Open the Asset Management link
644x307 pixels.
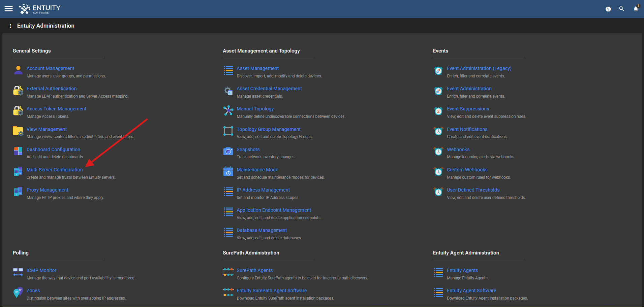click(x=258, y=68)
